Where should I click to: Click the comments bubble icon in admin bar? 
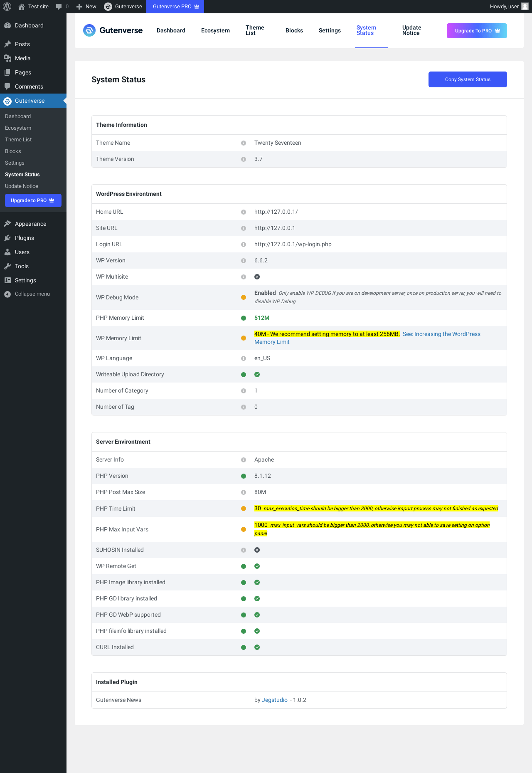tap(59, 7)
